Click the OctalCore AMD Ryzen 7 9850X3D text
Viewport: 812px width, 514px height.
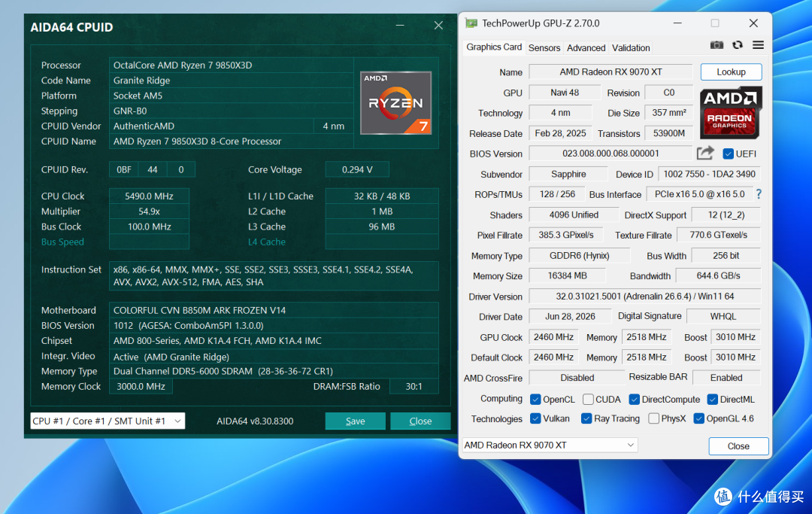[x=183, y=65]
